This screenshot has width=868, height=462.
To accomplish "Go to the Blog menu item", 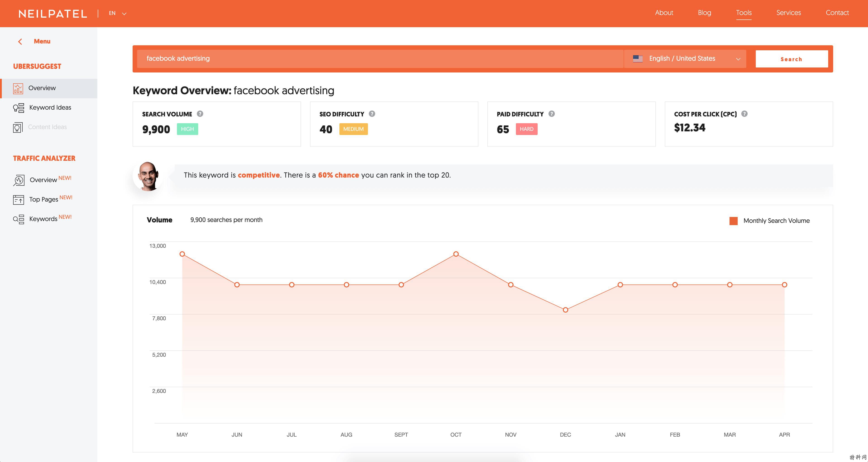I will (x=704, y=13).
